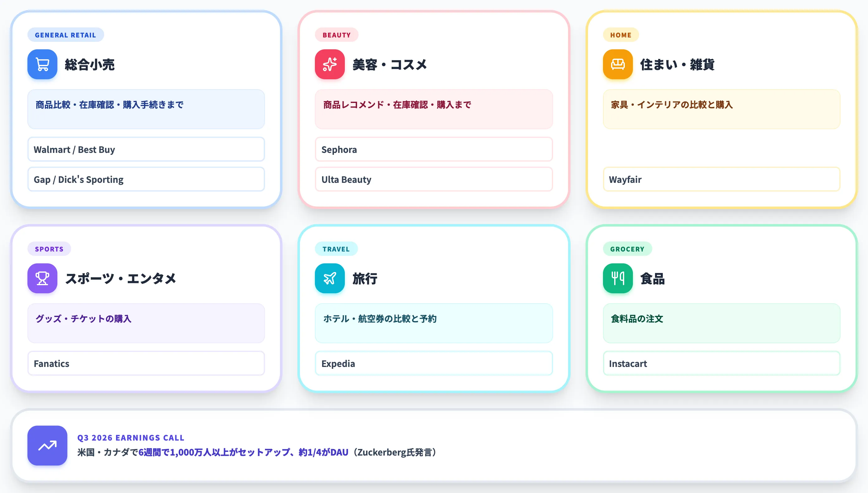Open the Wayfair entry
Image resolution: width=868 pixels, height=493 pixels.
721,179
